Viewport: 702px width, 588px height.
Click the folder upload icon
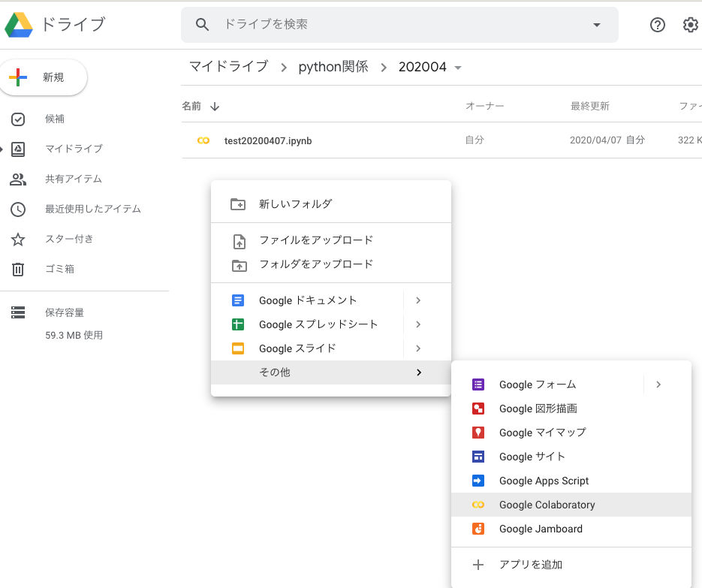[x=239, y=266]
